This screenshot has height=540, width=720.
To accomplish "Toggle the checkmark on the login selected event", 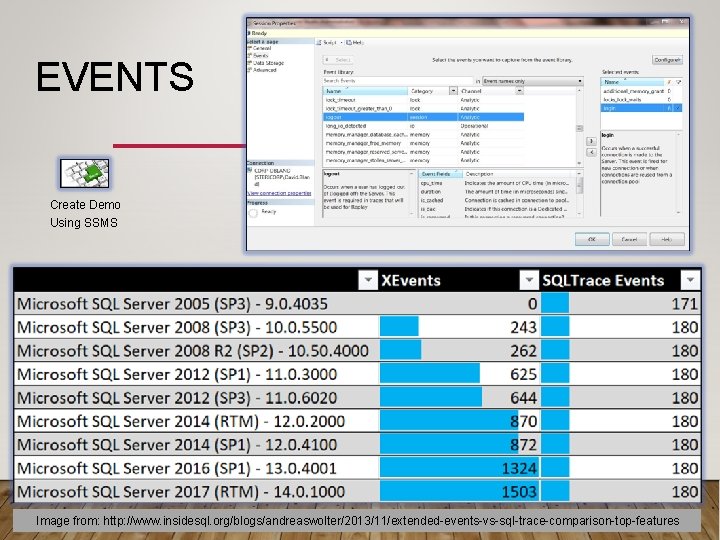I will (x=679, y=108).
